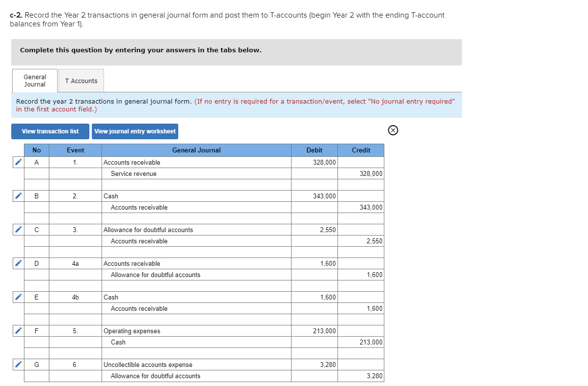This screenshot has width=588, height=386.
Task: Click View journal entry worksheet
Action: click(x=135, y=131)
